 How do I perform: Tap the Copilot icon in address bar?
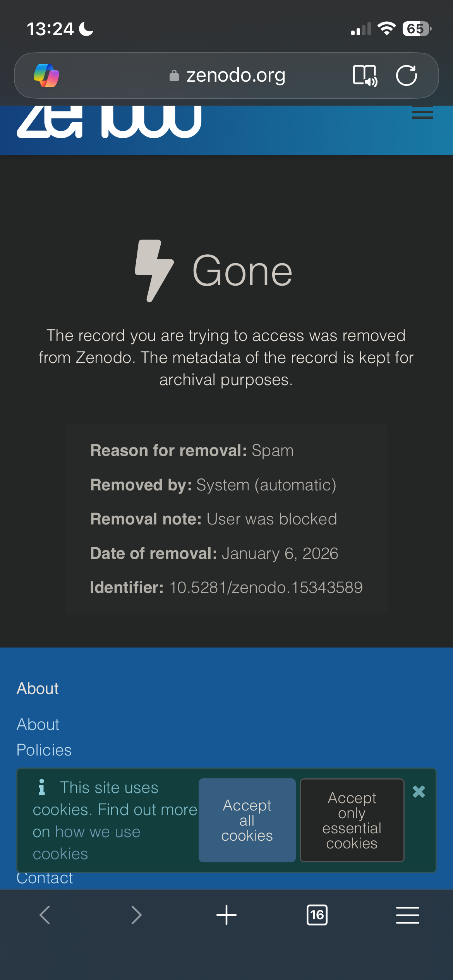click(46, 75)
